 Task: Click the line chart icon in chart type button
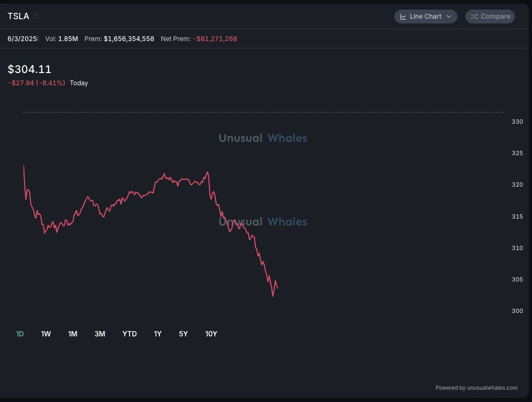[403, 17]
